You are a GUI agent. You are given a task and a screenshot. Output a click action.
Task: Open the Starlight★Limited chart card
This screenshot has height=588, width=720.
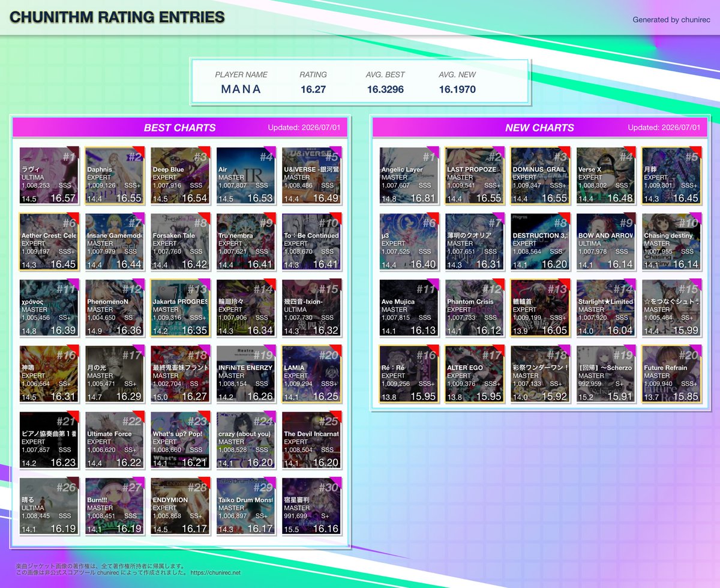click(x=606, y=307)
